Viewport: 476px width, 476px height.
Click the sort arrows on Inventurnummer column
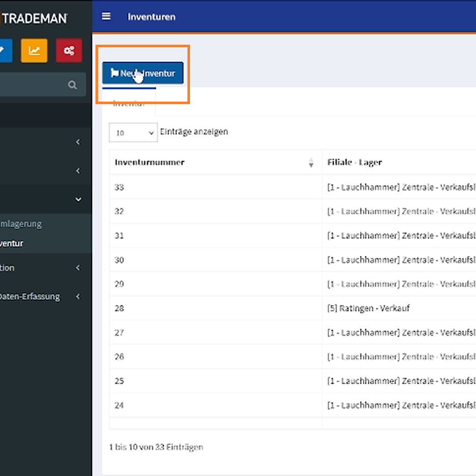310,162
